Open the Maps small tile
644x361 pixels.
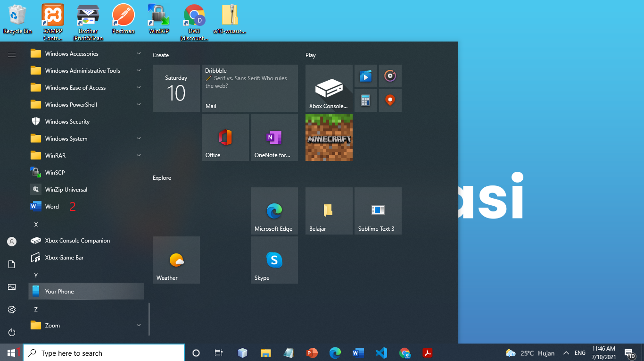click(390, 101)
